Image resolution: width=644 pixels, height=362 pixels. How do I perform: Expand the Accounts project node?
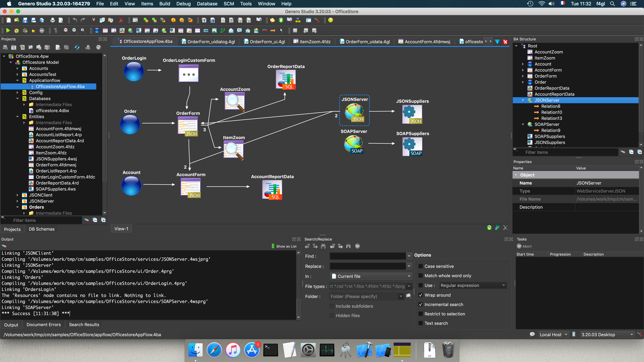[17, 68]
